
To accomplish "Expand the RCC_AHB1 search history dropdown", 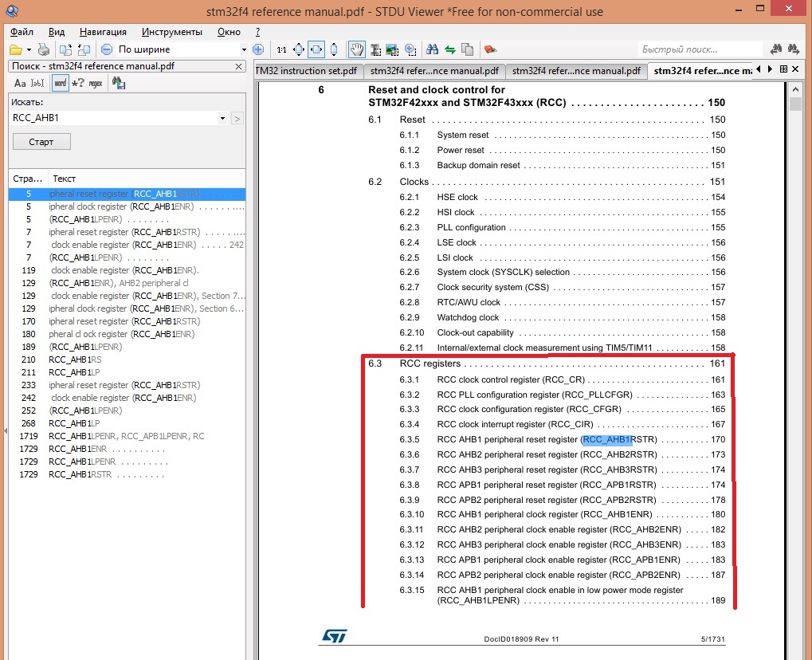I will (222, 118).
